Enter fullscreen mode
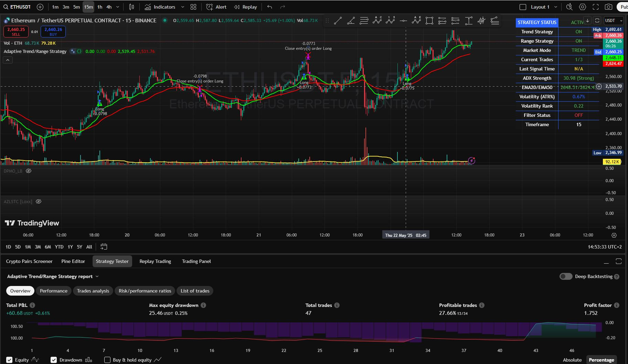The image size is (628, 364). coord(596,7)
